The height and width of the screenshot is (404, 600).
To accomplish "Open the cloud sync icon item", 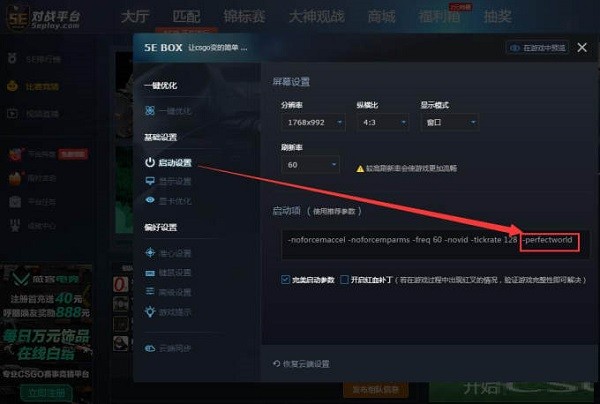I will point(168,348).
